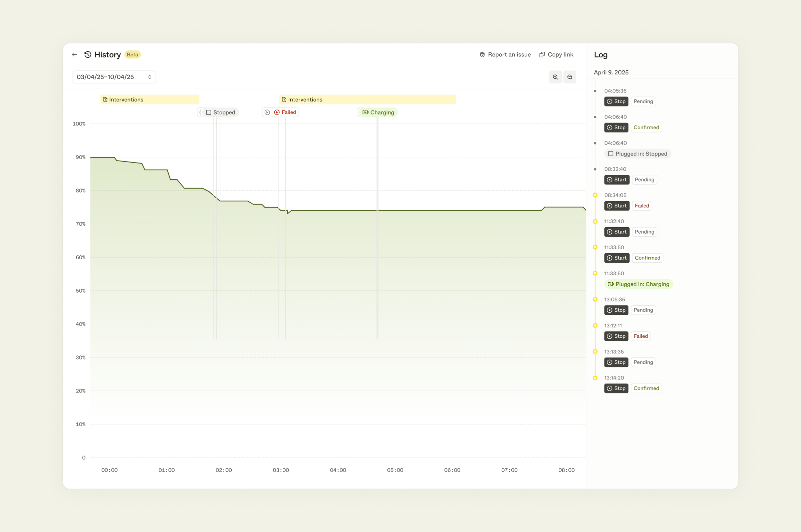Screen dimensions: 801x532
Task: Toggle the Stopped marker checkbox on the chart
Action: pyautogui.click(x=209, y=112)
